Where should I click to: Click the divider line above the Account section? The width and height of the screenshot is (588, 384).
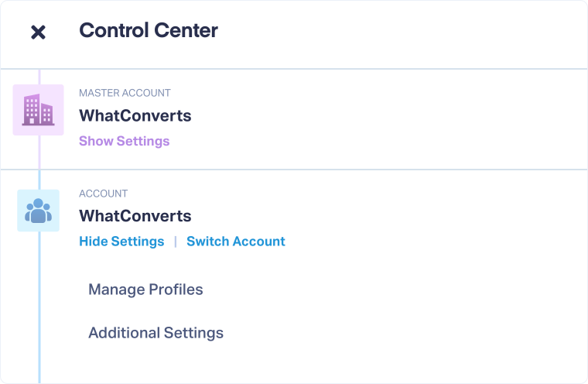[309, 170]
